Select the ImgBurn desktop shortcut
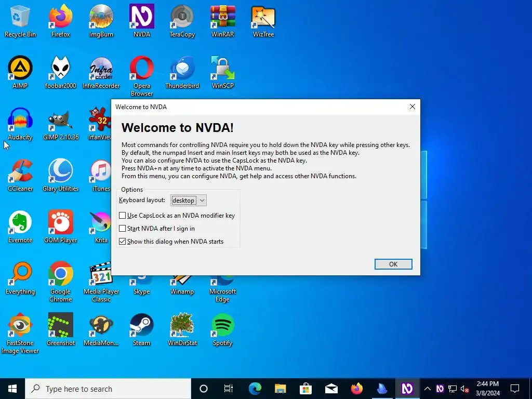 (101, 21)
